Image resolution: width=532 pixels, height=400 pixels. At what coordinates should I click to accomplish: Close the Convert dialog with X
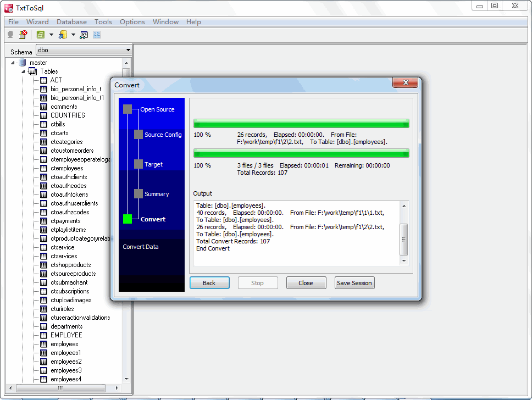(405, 82)
